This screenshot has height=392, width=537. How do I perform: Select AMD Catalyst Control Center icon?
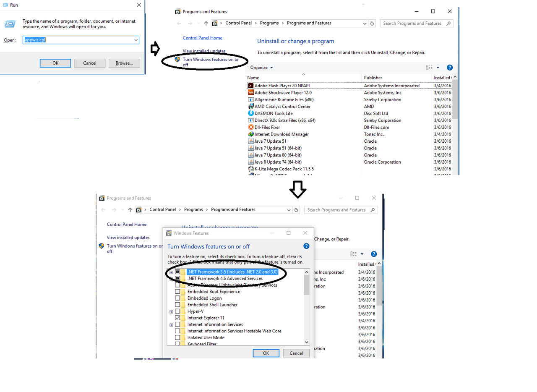tap(251, 107)
